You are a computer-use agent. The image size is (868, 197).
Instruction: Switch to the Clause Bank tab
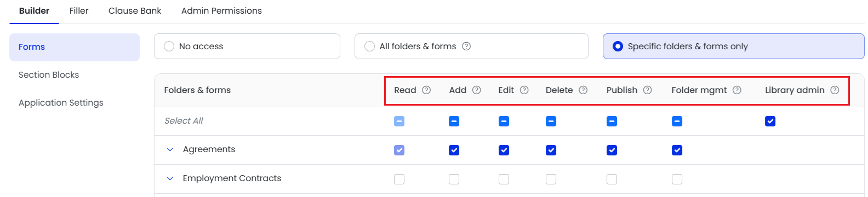coord(135,11)
